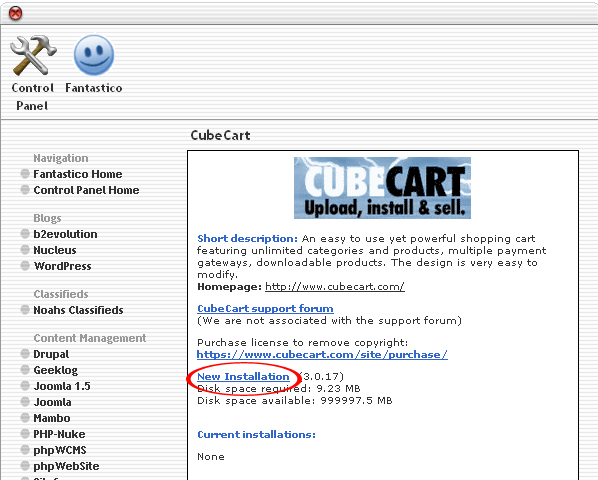Open phpWebSite in the sidebar

66,466
